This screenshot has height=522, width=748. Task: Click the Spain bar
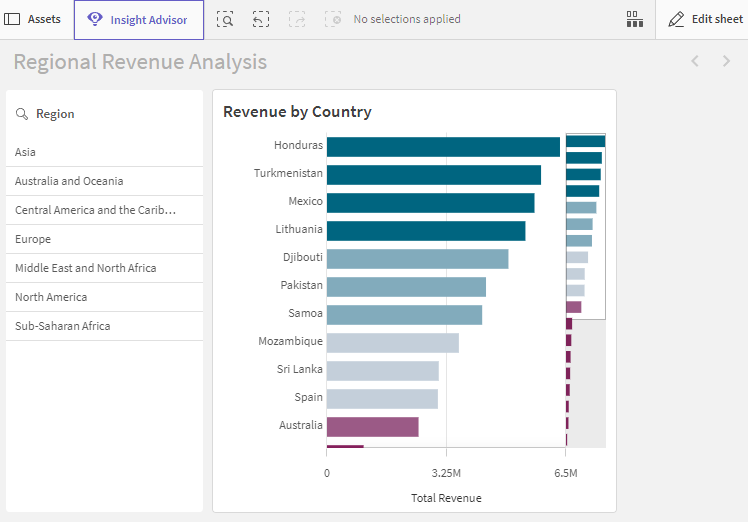[382, 399]
